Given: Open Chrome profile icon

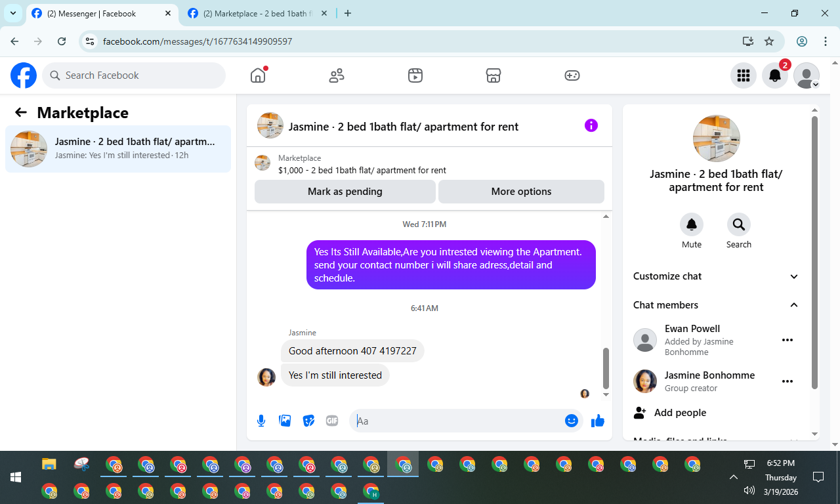Looking at the screenshot, I should pyautogui.click(x=802, y=41).
